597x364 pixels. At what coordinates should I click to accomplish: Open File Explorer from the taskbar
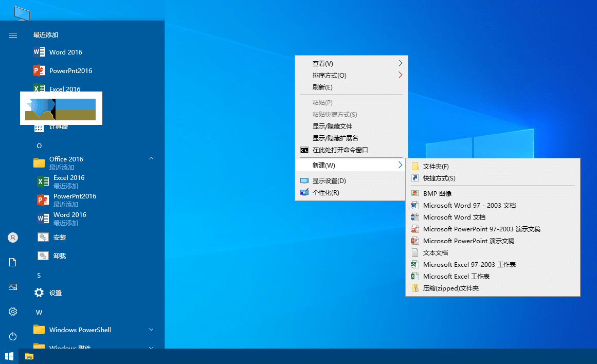(29, 356)
